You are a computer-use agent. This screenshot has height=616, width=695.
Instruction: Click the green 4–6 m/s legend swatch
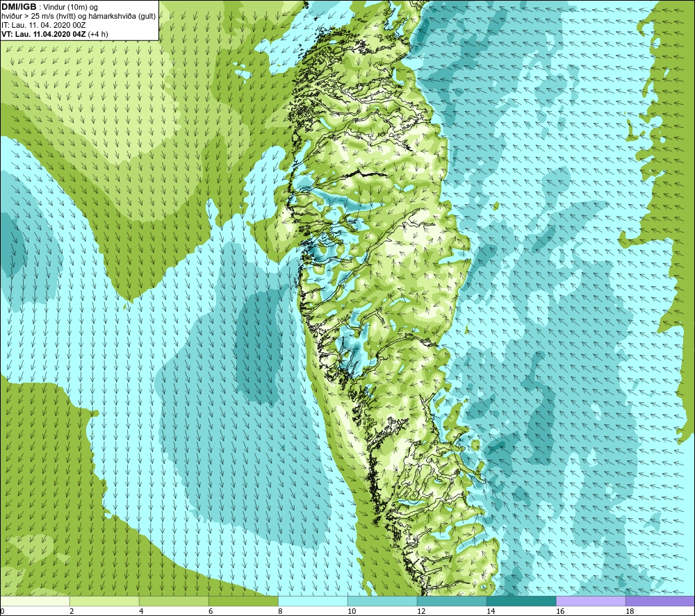coord(174,601)
